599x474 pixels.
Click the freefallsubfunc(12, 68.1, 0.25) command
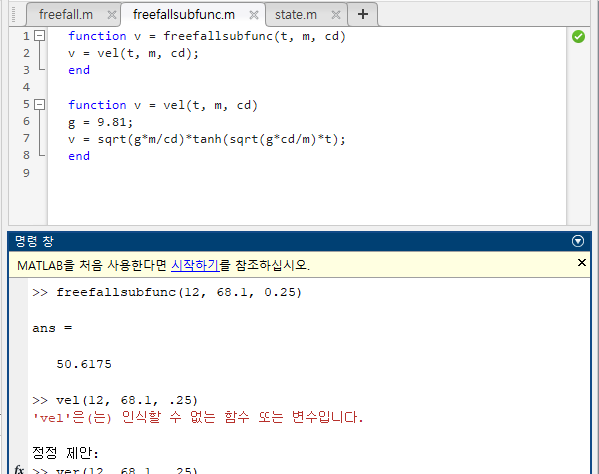pos(179,293)
